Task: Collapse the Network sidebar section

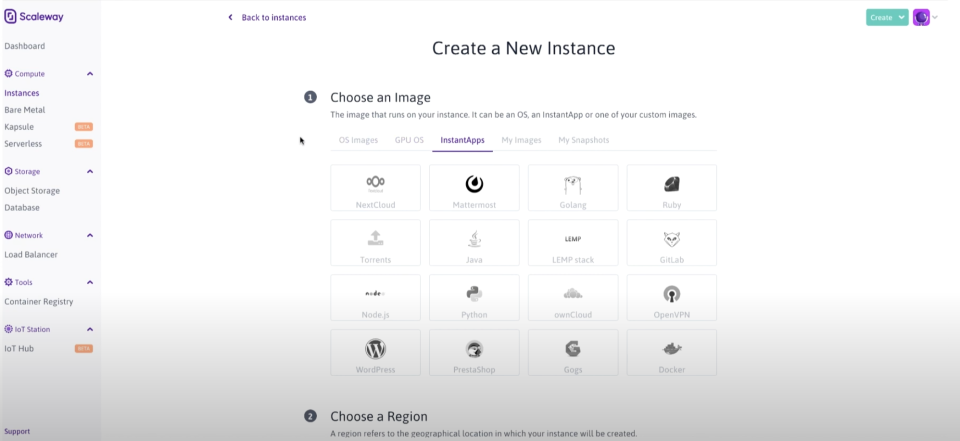Action: tap(90, 236)
